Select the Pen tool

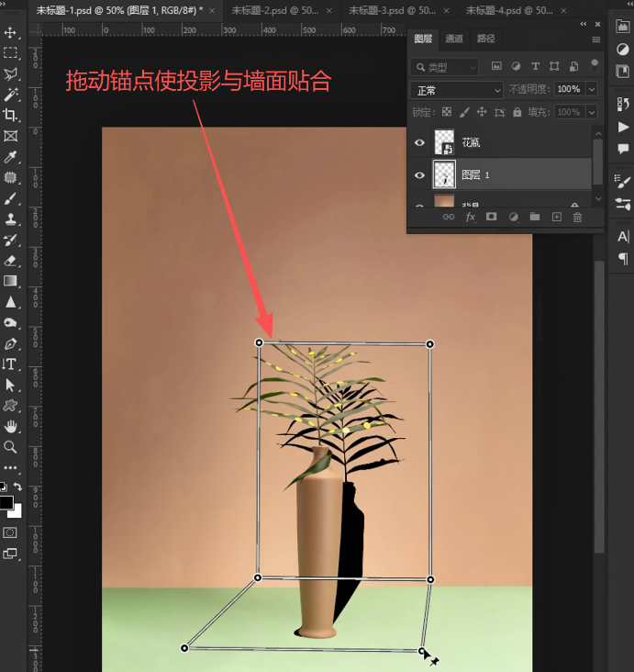point(10,343)
